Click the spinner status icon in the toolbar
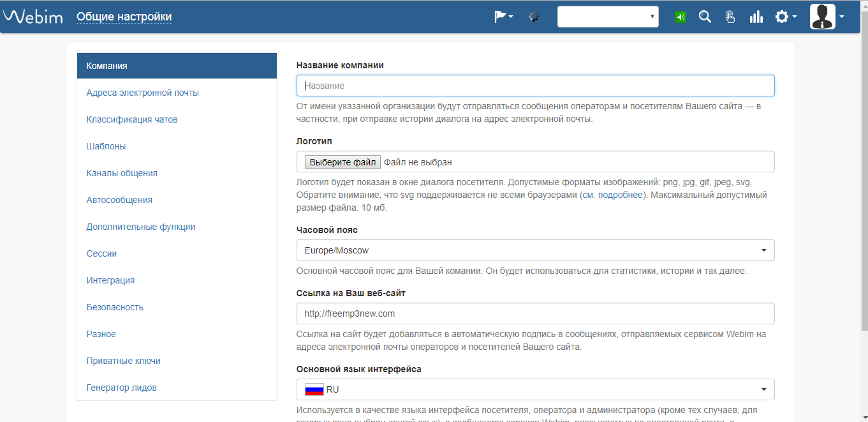Viewport: 868px width, 422px height. coord(534,17)
